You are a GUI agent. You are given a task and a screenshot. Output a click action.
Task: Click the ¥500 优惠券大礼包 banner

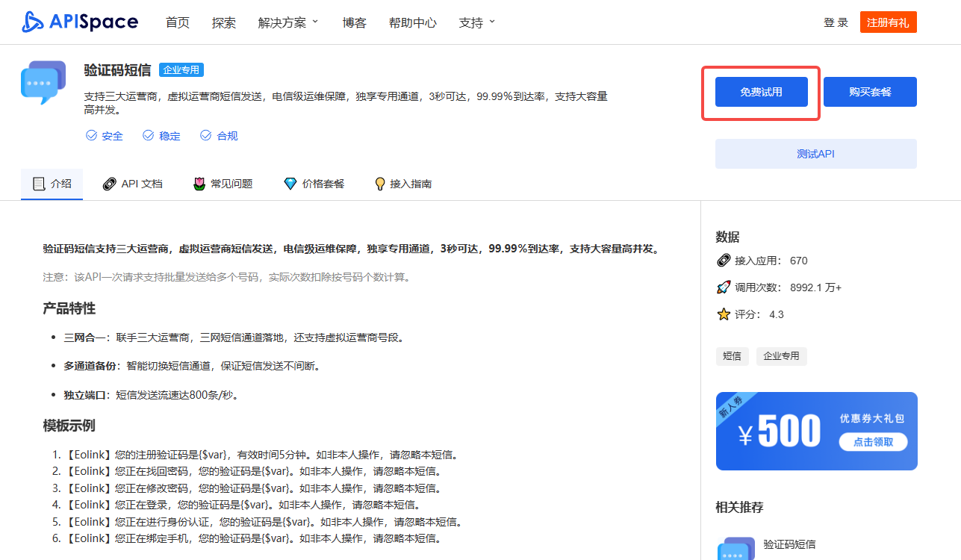[x=816, y=431]
